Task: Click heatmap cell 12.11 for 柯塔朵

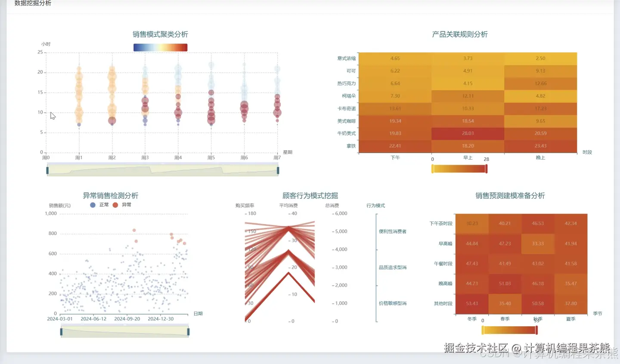Action: [x=468, y=96]
